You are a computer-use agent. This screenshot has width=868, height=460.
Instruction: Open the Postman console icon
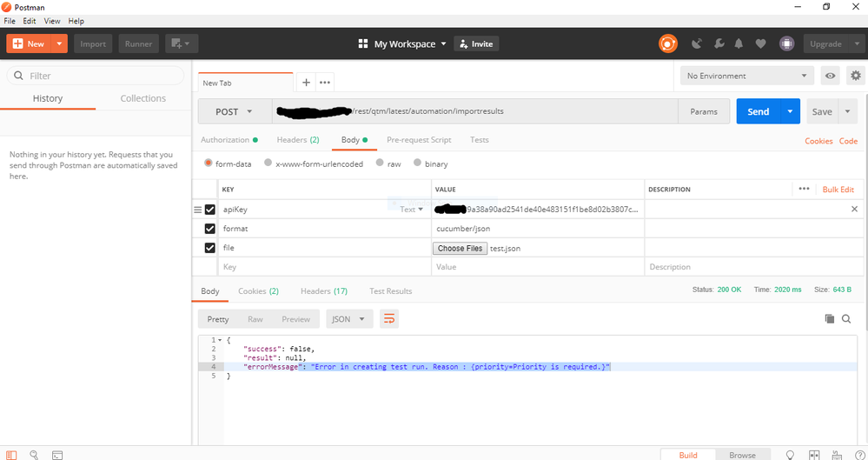pyautogui.click(x=57, y=455)
